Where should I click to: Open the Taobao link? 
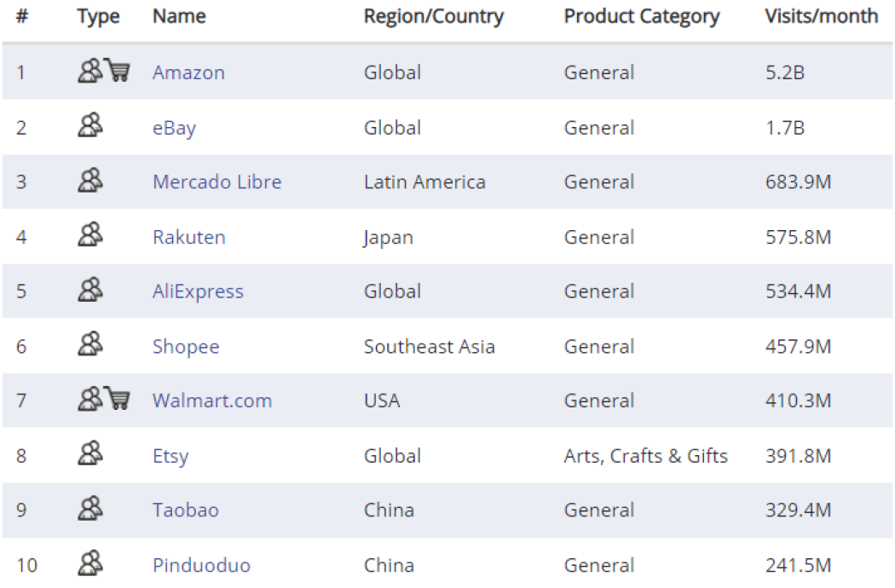click(x=186, y=510)
